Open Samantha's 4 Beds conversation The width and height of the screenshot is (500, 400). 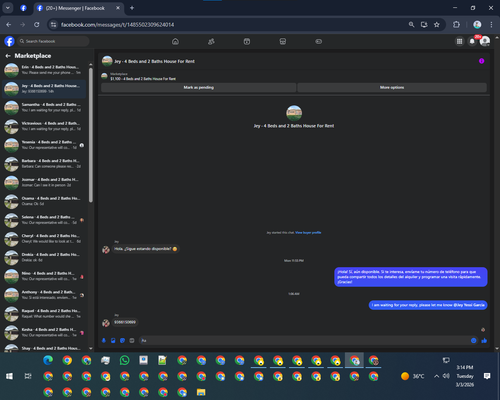[44, 107]
